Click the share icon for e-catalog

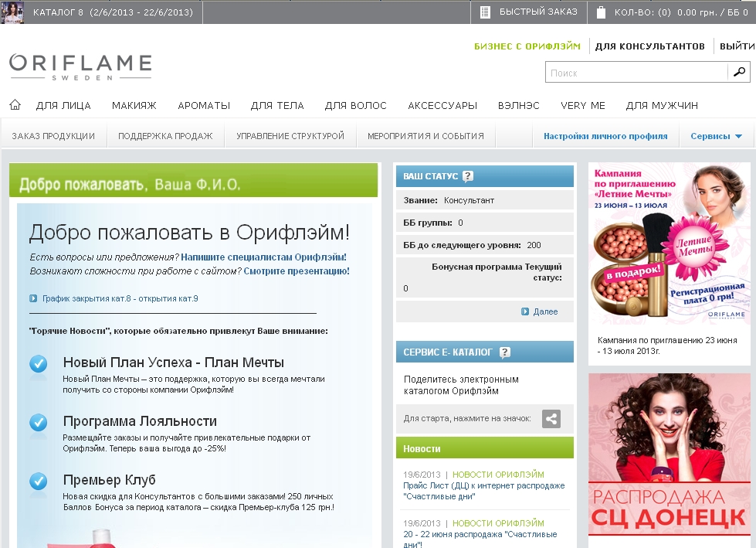pos(551,419)
